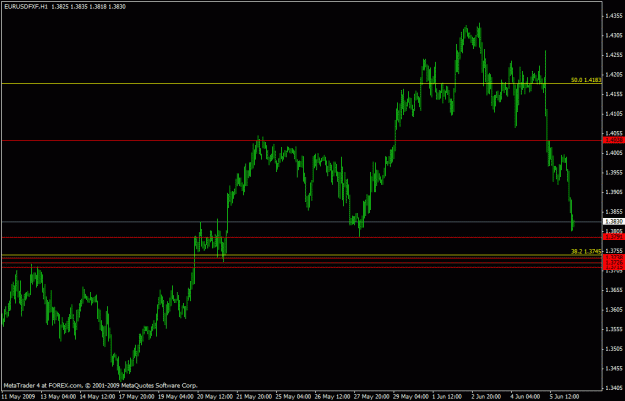
Task: Click the 1.4305 price scale value
Action: click(x=614, y=35)
